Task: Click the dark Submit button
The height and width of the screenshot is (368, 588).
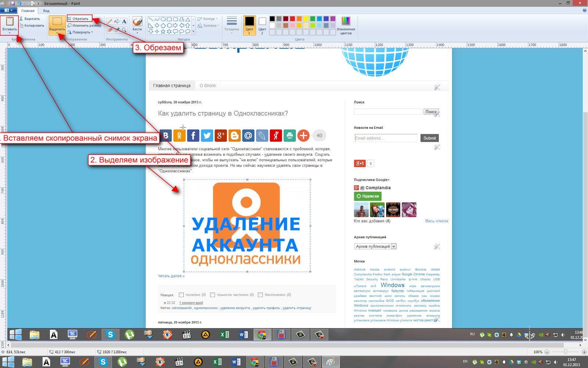Action: click(x=430, y=138)
